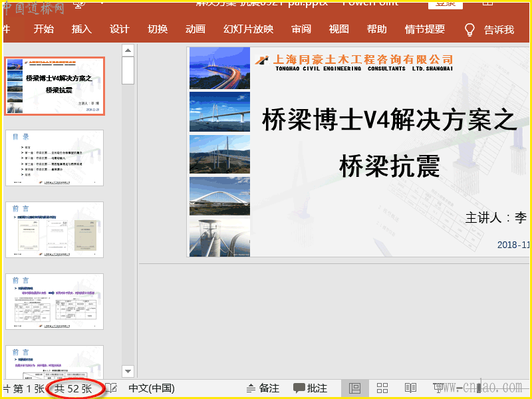Switch to Normal view in status bar

pyautogui.click(x=354, y=388)
